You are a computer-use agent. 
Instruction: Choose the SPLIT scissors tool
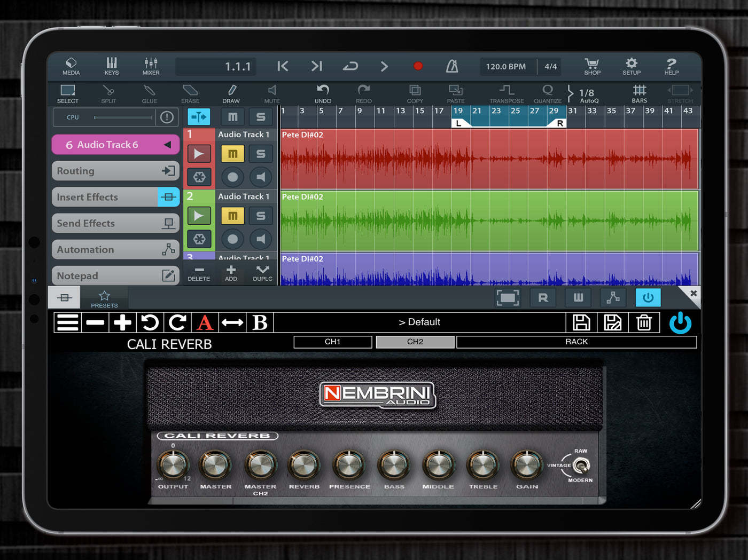108,94
